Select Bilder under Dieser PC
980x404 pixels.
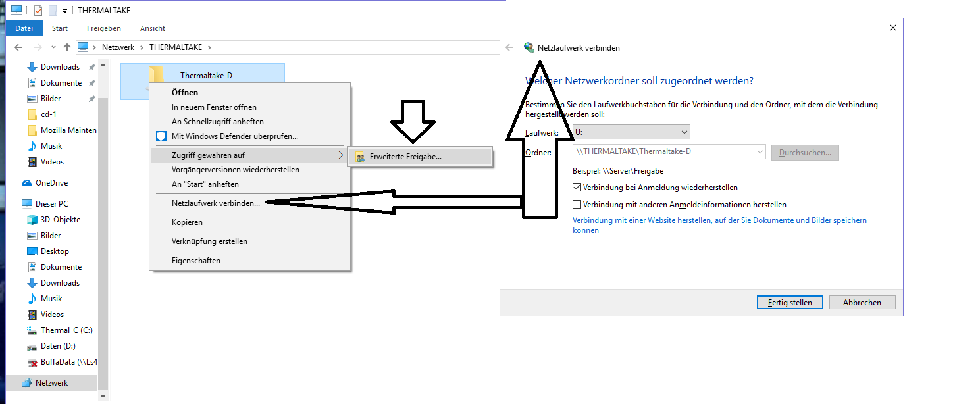[51, 236]
